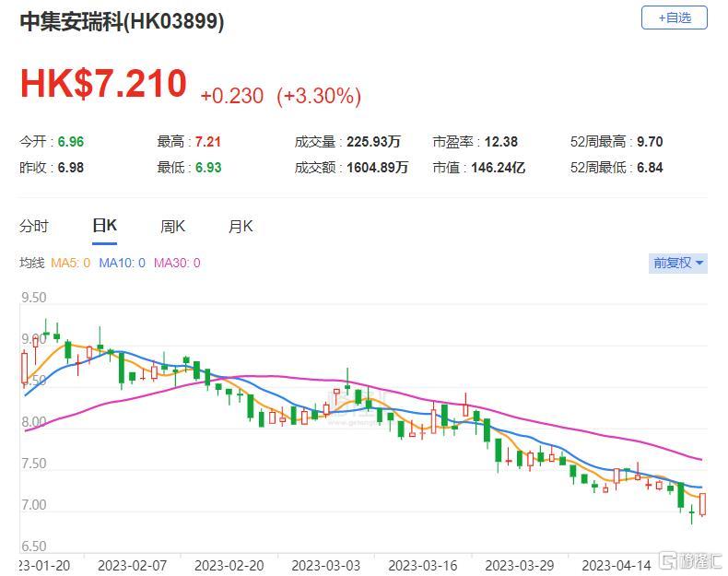Open the 月K chart tab
Image resolution: width=728 pixels, height=576 pixels.
click(x=241, y=227)
